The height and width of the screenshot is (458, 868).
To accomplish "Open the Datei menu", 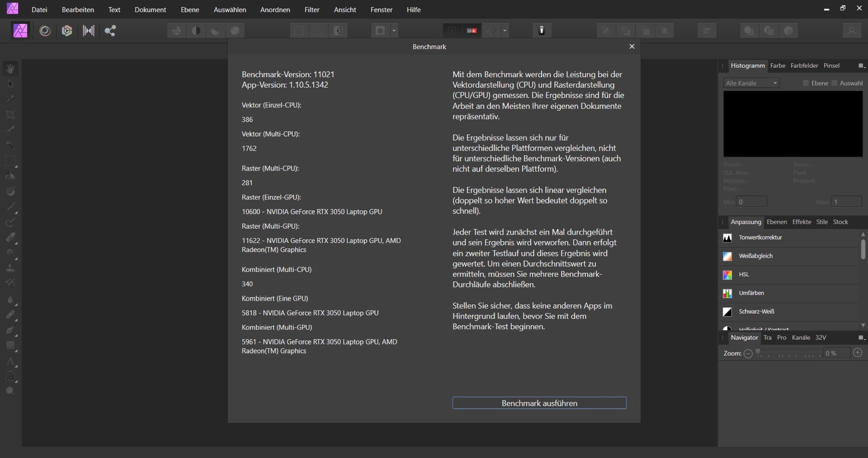I will (x=39, y=9).
